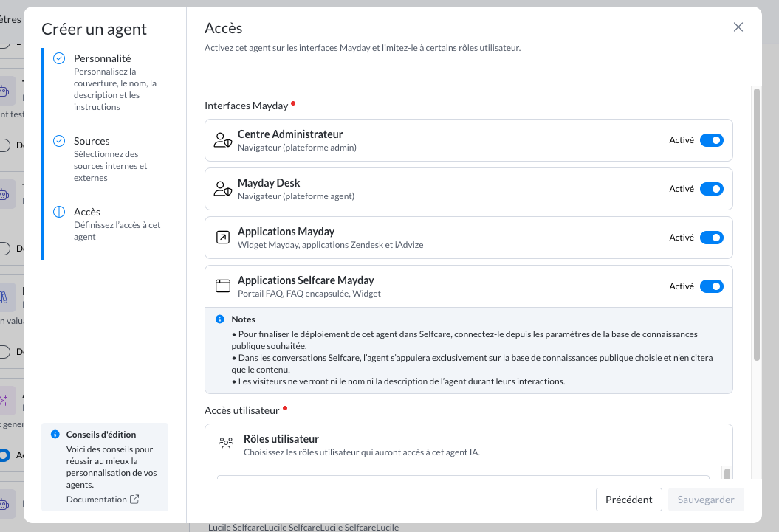Click the Rôles utilisateur people icon
The height and width of the screenshot is (532, 779).
coord(226,443)
